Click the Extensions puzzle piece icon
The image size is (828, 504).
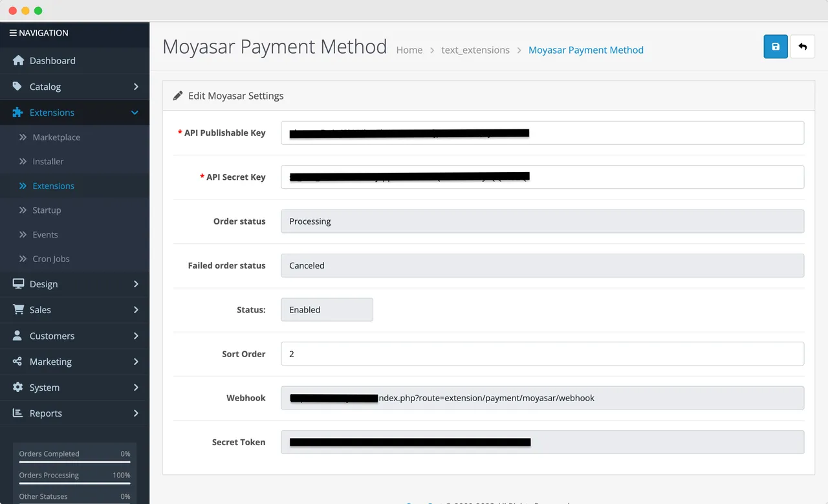pos(18,112)
